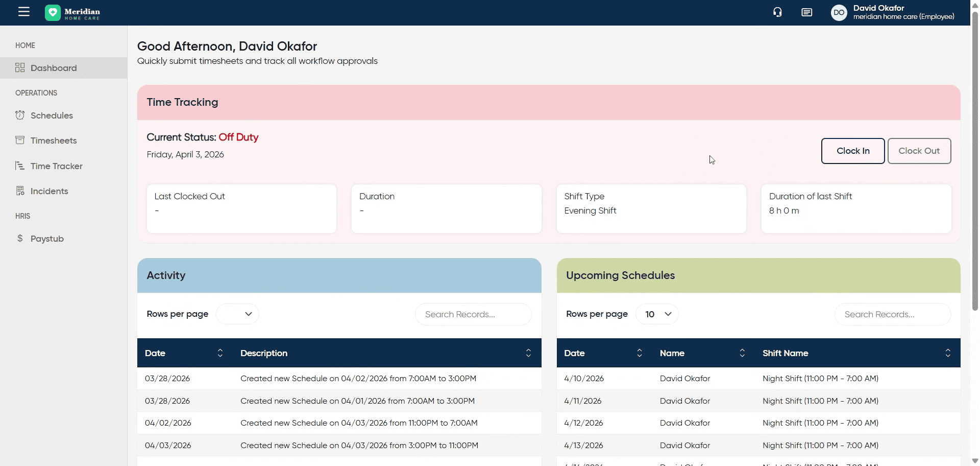Screen dimensions: 980x466
Task: Click the DO user avatar
Action: point(839,13)
